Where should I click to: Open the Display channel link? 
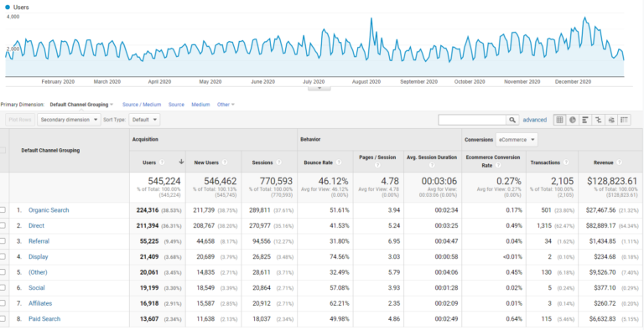coord(39,257)
